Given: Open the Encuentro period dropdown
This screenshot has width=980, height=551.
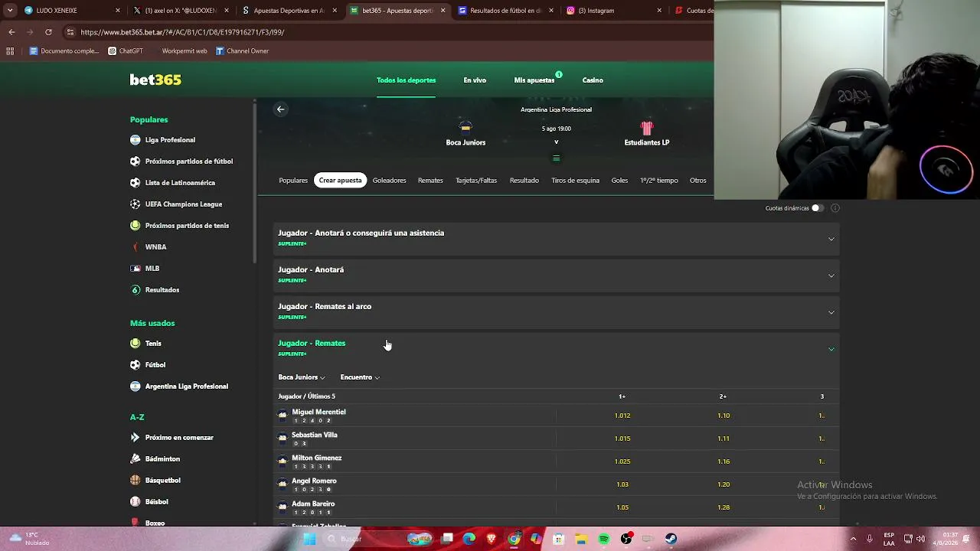Looking at the screenshot, I should coord(360,377).
